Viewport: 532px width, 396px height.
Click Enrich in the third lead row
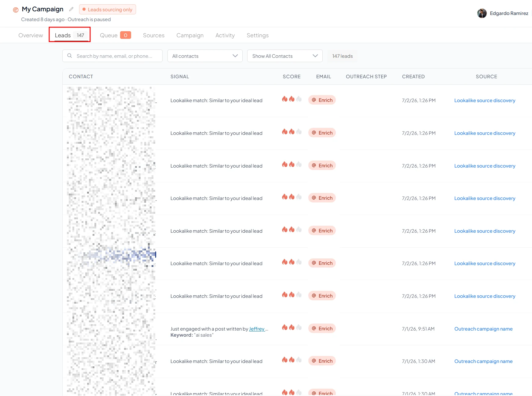(322, 165)
